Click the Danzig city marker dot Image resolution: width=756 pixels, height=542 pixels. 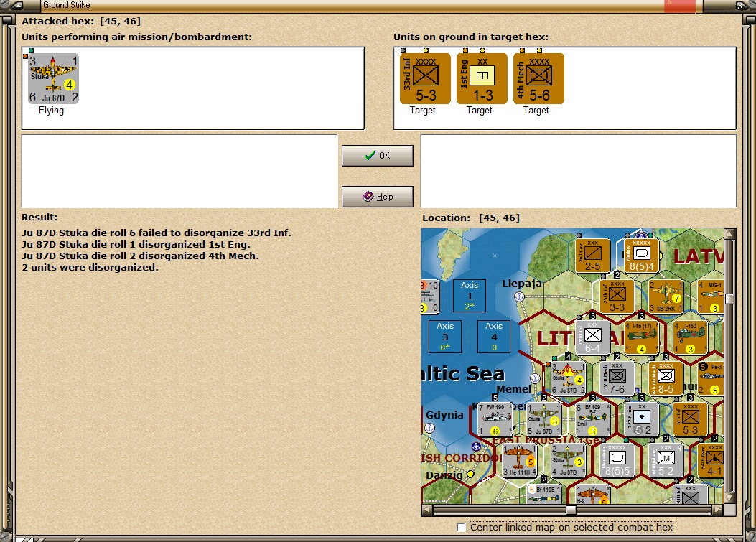point(470,474)
